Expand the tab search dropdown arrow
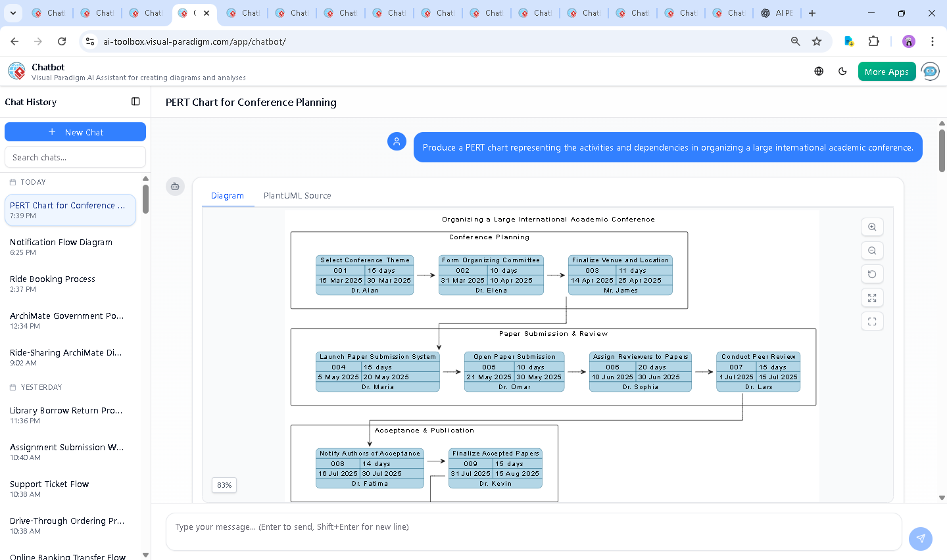 [x=13, y=13]
